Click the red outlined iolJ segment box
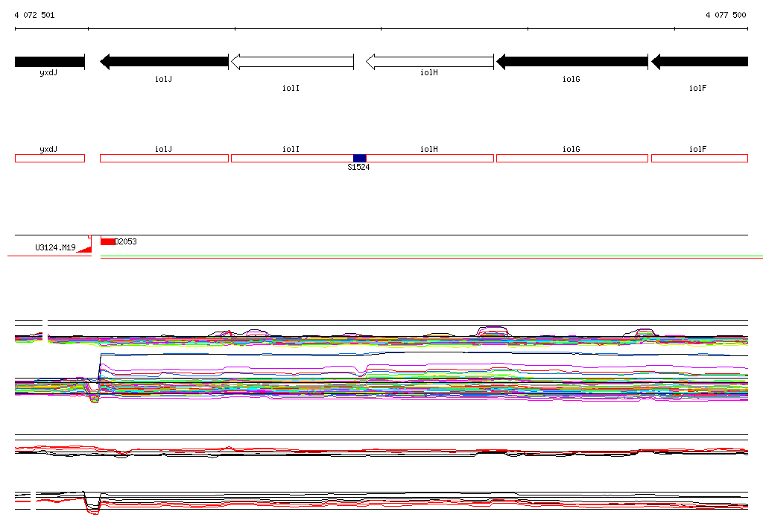 coord(164,158)
